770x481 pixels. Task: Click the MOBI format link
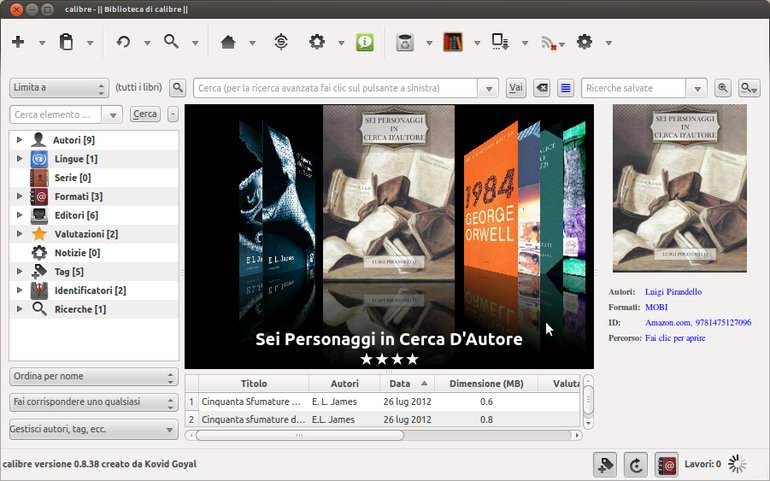[x=656, y=307]
